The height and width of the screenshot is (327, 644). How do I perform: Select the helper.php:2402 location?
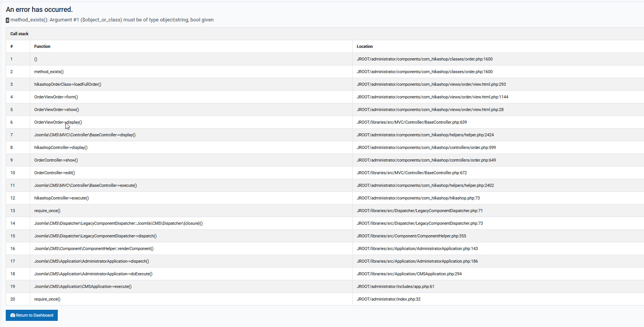coord(426,185)
